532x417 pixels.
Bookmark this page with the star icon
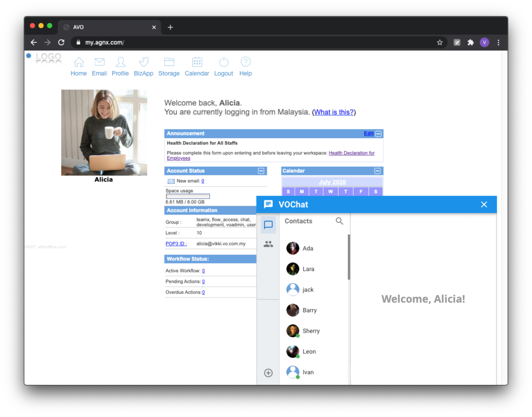pos(440,43)
